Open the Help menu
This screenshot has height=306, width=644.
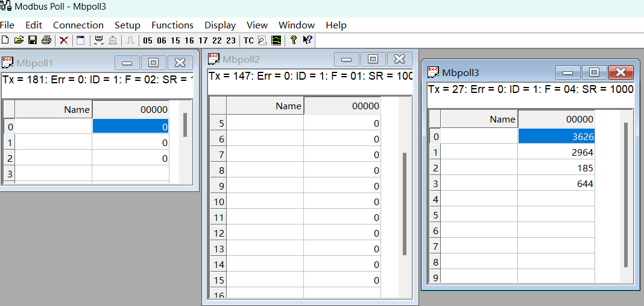(336, 25)
